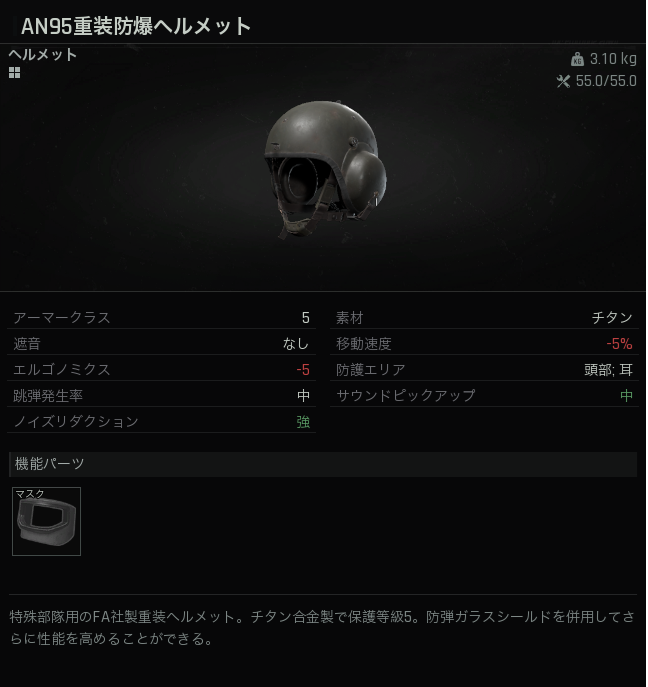Click the サウンドピックアップ 中 value
The image size is (648, 687).
(x=627, y=396)
